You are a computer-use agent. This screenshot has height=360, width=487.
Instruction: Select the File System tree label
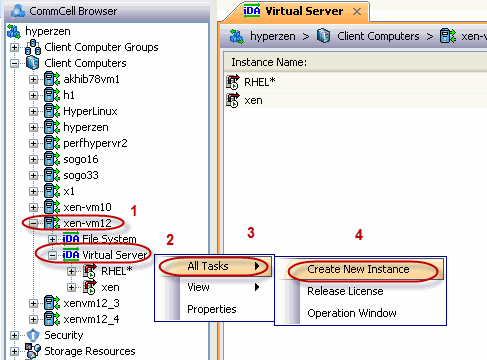click(109, 239)
